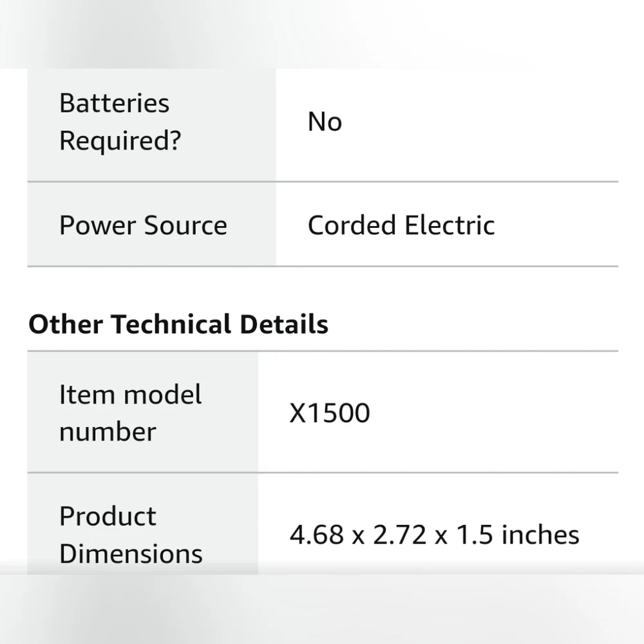This screenshot has width=644, height=644.
Task: Select the Batteries Required? label cell
Action: [151, 124]
